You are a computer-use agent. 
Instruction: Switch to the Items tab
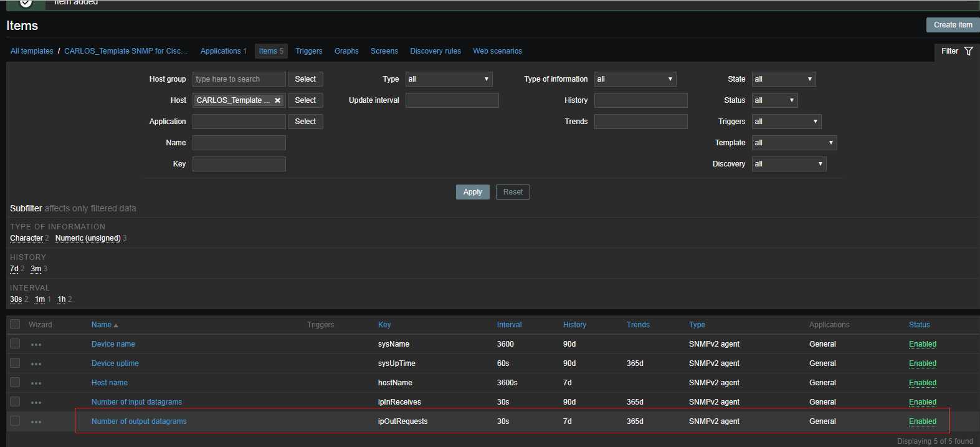tap(271, 51)
